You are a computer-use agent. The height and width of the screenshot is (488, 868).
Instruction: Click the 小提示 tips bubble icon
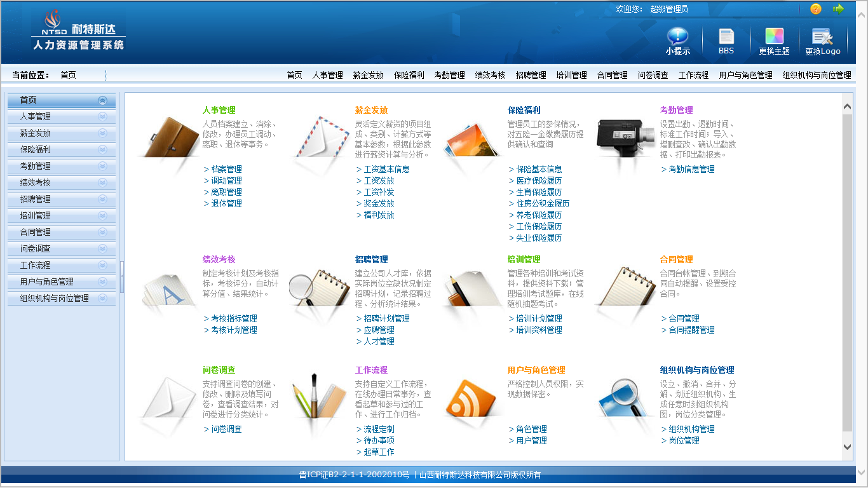click(677, 37)
